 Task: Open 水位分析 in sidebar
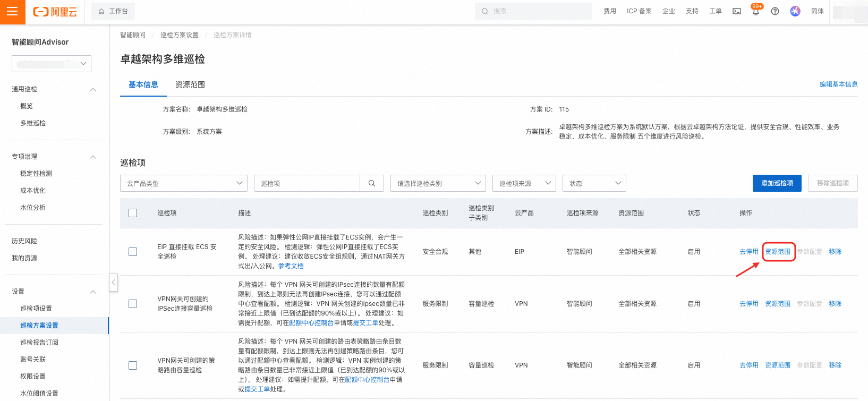tap(33, 208)
